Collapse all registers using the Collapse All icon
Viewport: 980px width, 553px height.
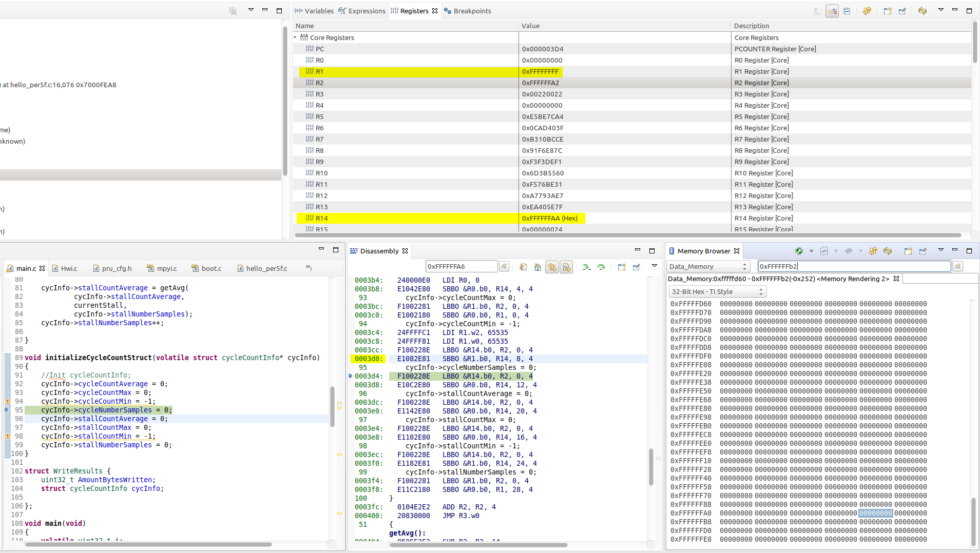tap(847, 11)
